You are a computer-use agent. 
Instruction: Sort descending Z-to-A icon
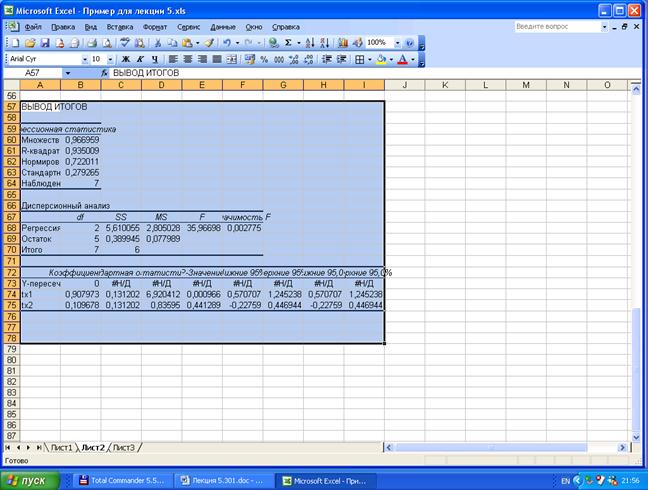click(325, 43)
